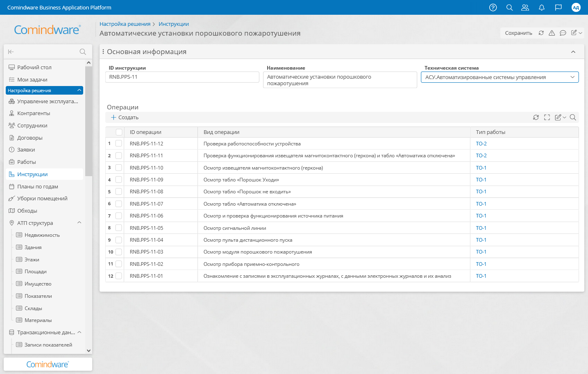This screenshot has height=374, width=588.
Task: Collapse the Основная информация section
Action: pos(573,52)
